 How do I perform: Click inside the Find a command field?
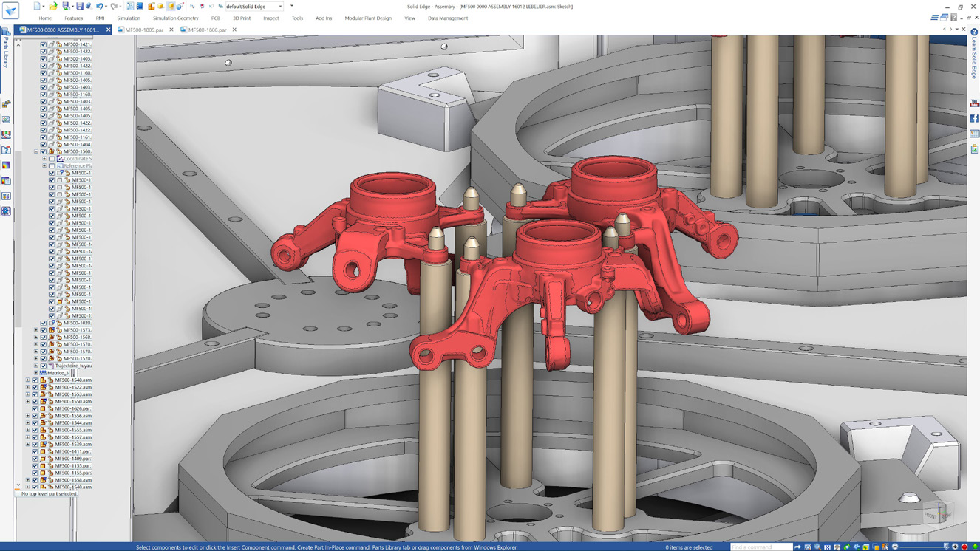[x=761, y=547]
